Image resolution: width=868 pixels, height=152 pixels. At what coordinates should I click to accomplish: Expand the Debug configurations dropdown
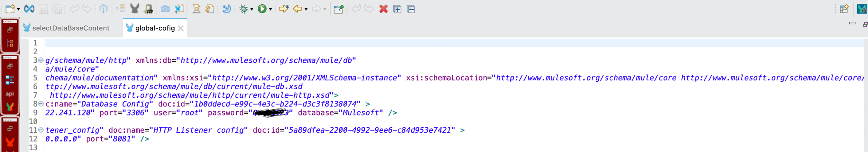[x=252, y=9]
